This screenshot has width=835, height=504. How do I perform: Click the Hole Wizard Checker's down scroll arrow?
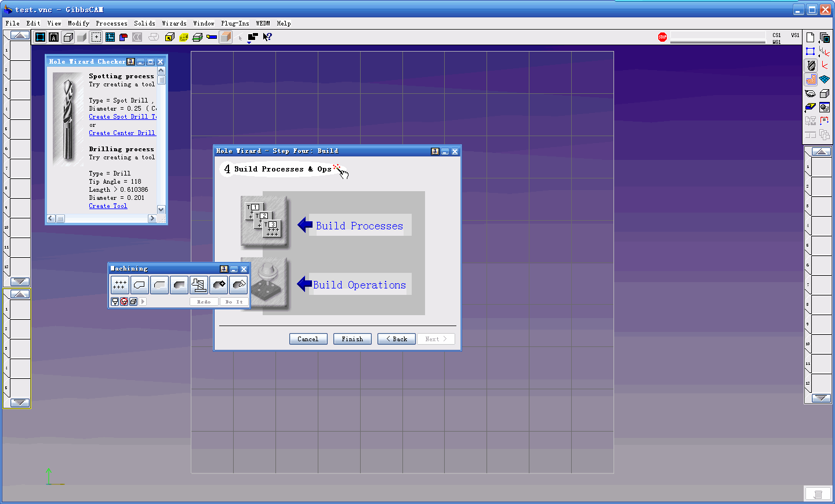pos(161,209)
